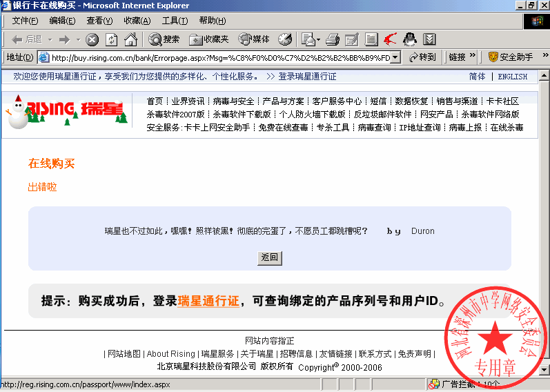
Task: Expand the 链接 links chevron
Action: click(473, 55)
